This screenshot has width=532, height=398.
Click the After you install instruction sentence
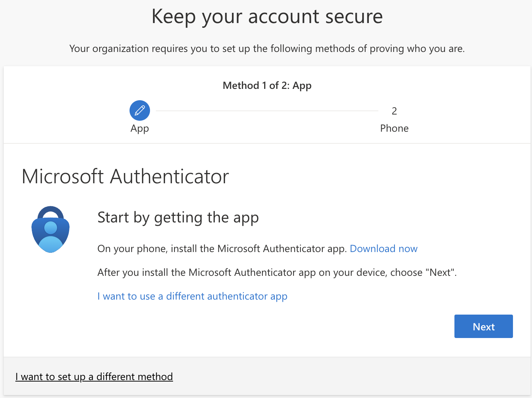click(x=277, y=273)
